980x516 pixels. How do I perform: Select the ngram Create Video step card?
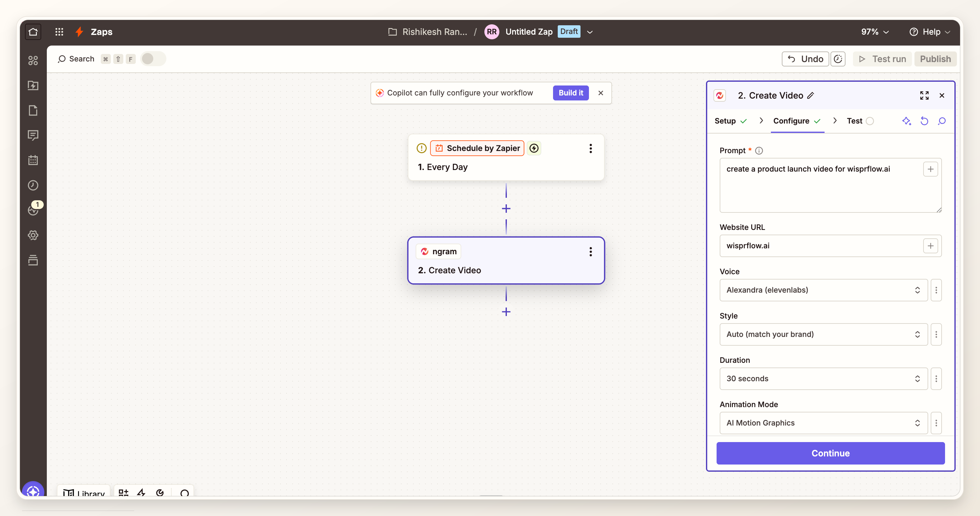coord(506,260)
